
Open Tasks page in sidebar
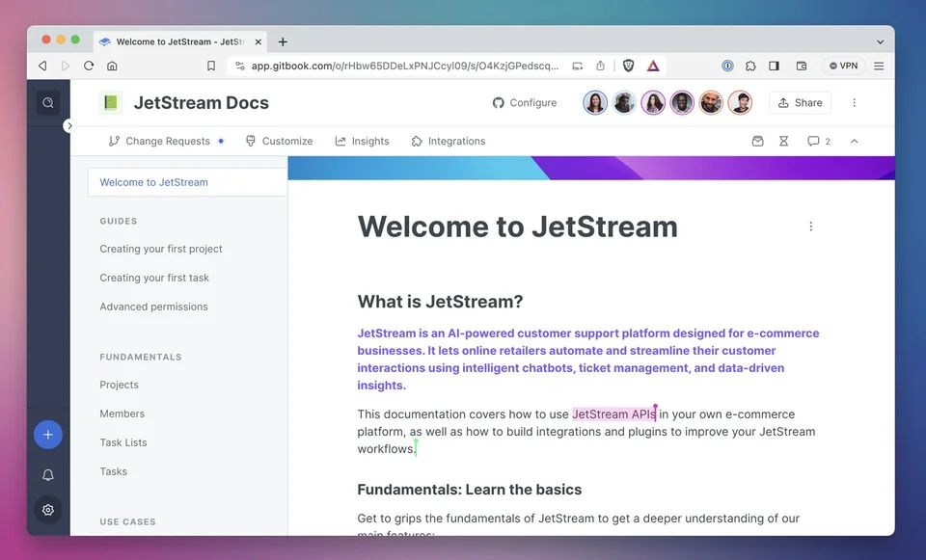click(114, 471)
